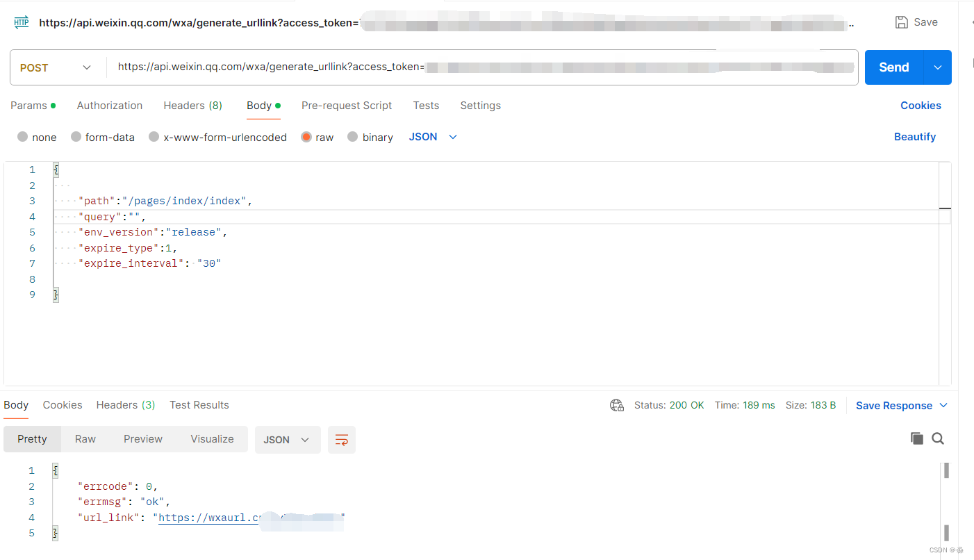The image size is (974, 560).
Task: Select the request Body tab
Action: coord(263,106)
